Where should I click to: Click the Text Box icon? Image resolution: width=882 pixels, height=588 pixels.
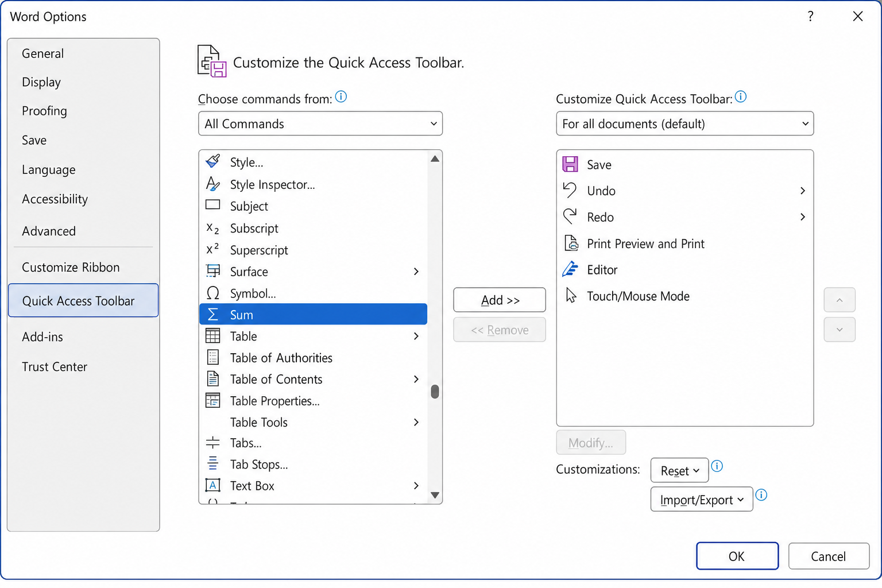coord(213,485)
